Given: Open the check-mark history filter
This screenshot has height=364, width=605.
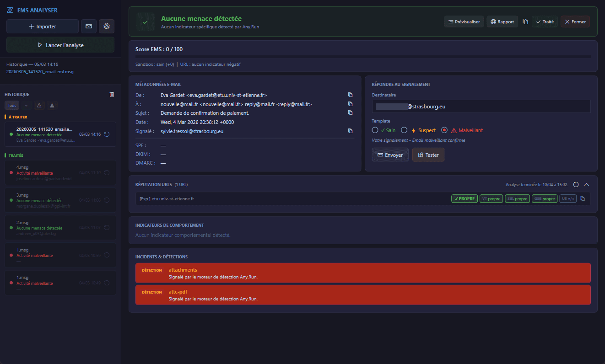Looking at the screenshot, I should coord(26,105).
